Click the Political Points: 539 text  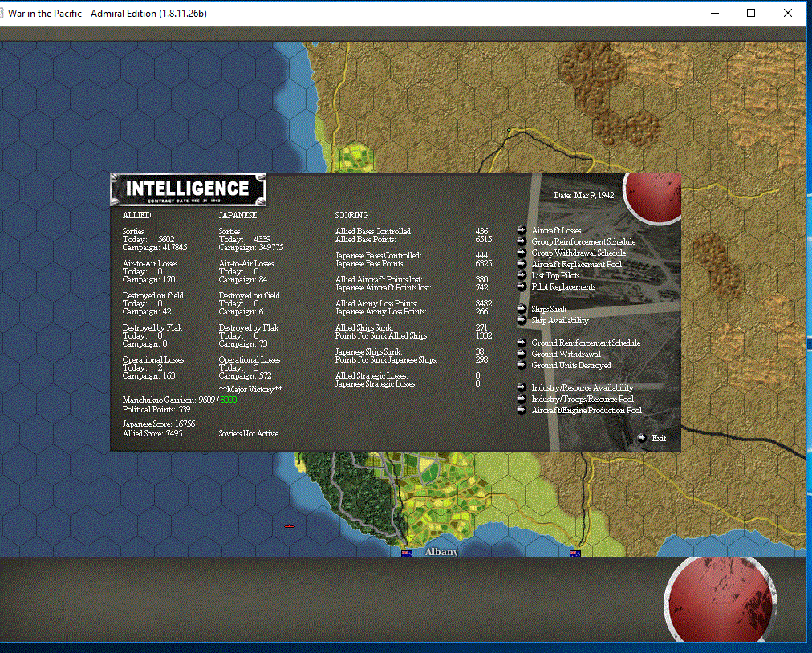156,410
